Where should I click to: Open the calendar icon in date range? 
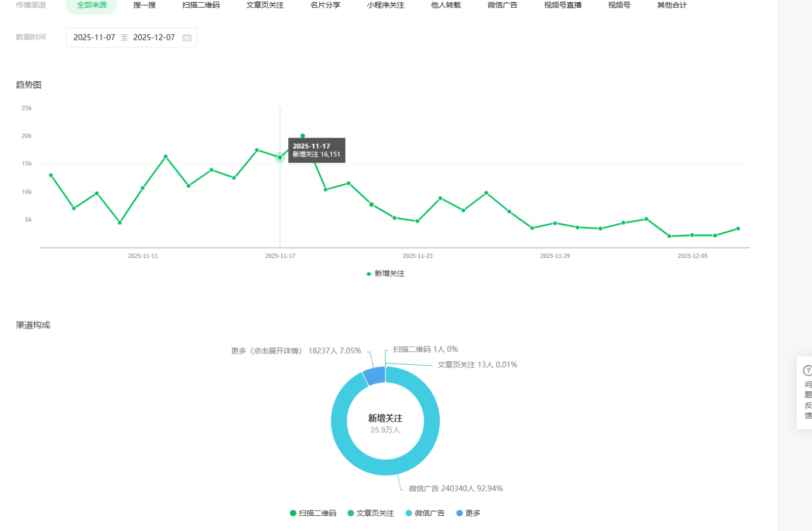[187, 38]
